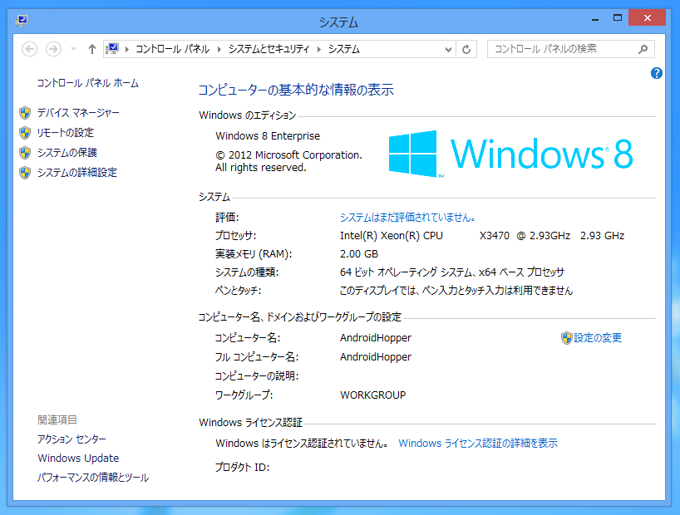Open the recent locations dropdown arrow
Image resolution: width=680 pixels, height=515 pixels.
coord(74,49)
